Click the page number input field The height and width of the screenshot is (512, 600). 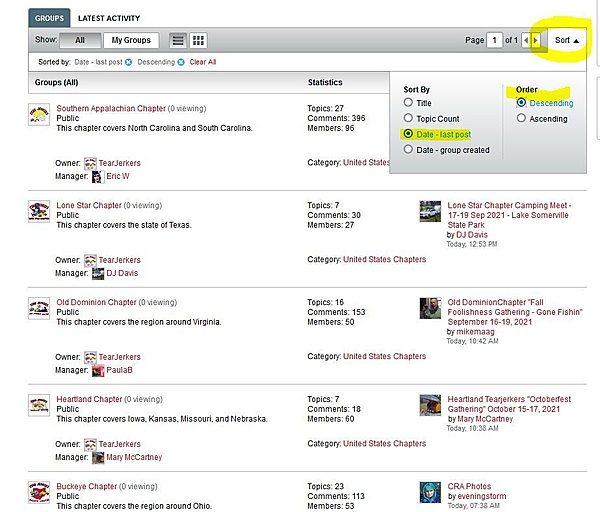tap(494, 40)
